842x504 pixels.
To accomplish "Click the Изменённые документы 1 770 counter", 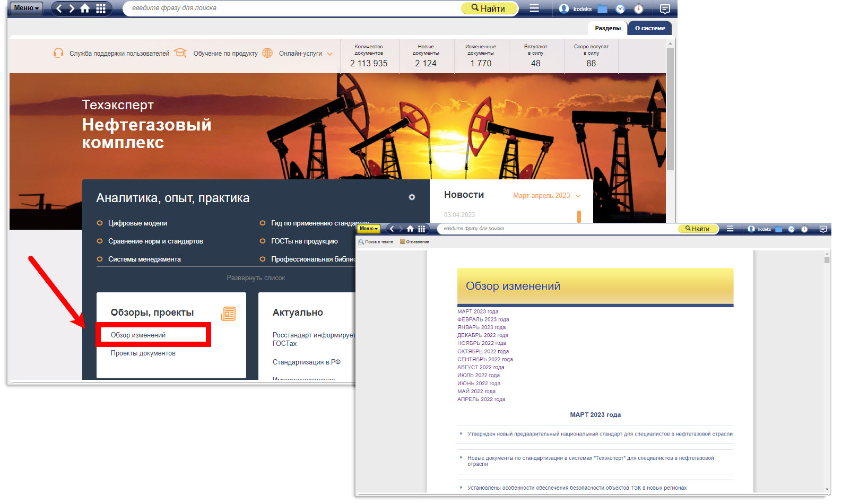I will 481,56.
